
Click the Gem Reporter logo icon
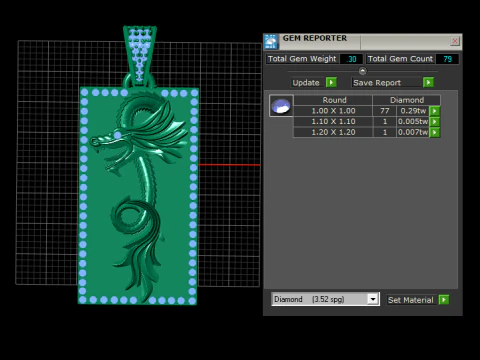coord(271,42)
